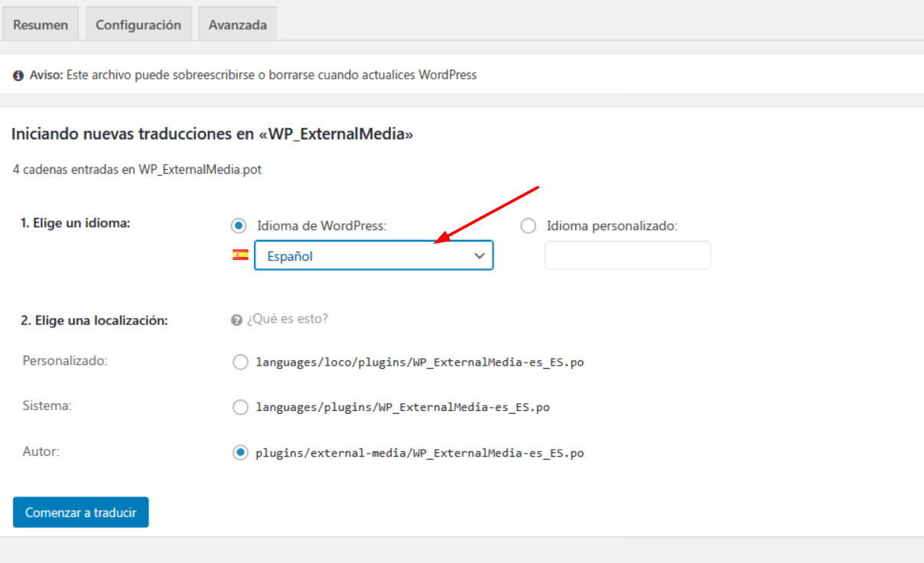This screenshot has width=924, height=563.
Task: Click the text 4 cadenas entradas en WP_ExternalMedia.pot
Action: [138, 170]
